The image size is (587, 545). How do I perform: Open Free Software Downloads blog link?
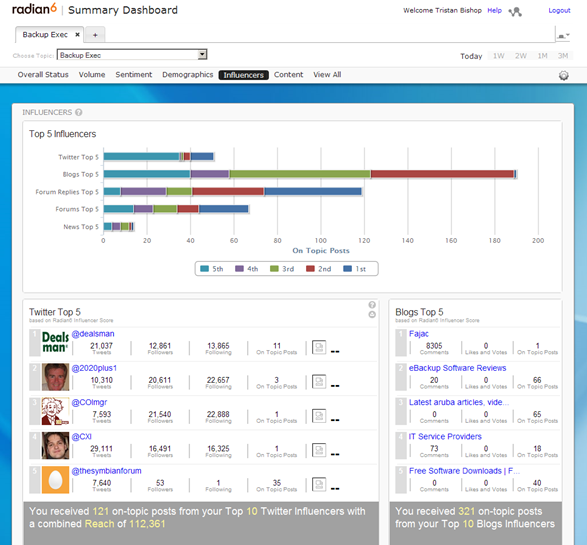click(464, 471)
